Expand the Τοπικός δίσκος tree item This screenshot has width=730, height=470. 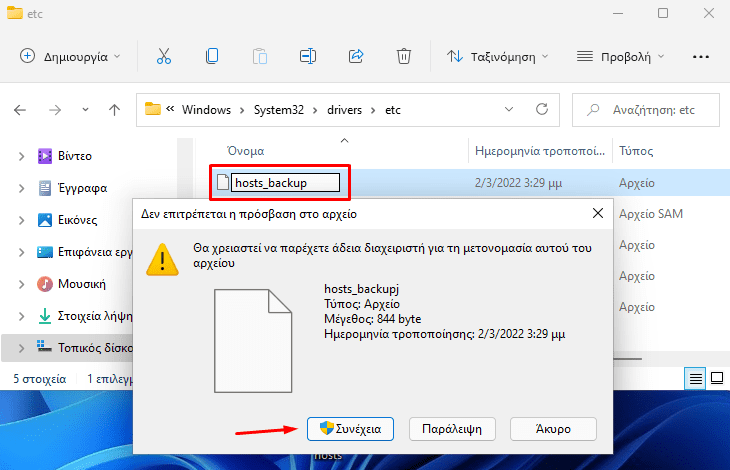[x=21, y=348]
